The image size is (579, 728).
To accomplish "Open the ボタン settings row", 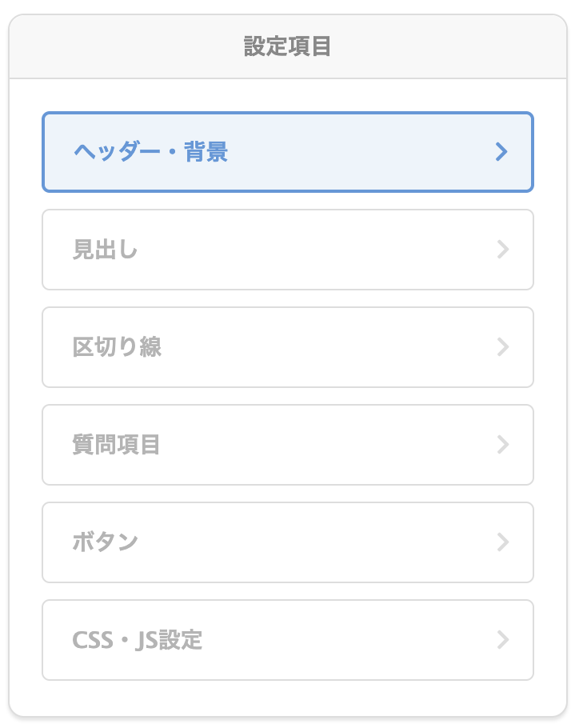I will (x=288, y=542).
